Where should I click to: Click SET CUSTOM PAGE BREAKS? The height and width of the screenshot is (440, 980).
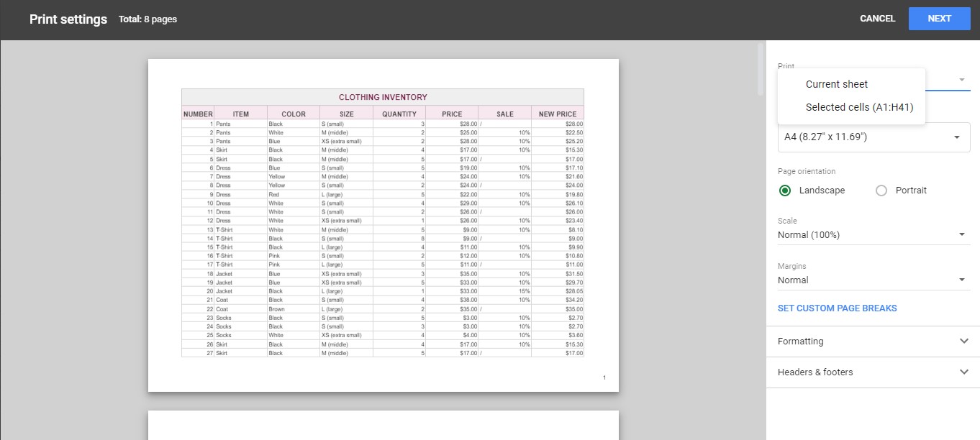(x=837, y=308)
